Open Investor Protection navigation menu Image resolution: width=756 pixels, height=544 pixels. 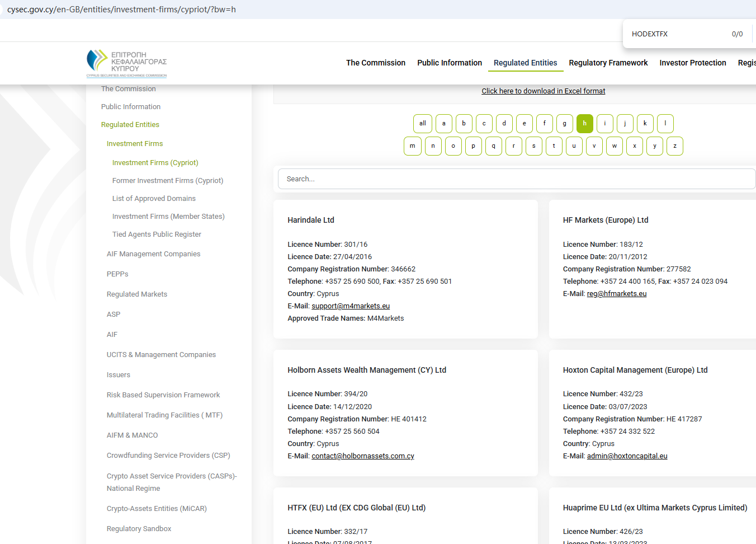pos(692,63)
